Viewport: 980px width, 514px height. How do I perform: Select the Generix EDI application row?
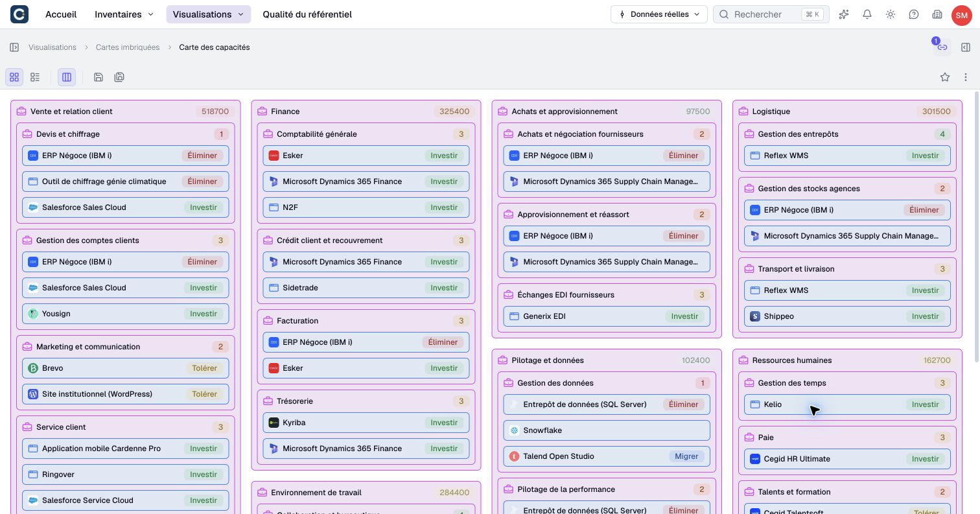(607, 316)
